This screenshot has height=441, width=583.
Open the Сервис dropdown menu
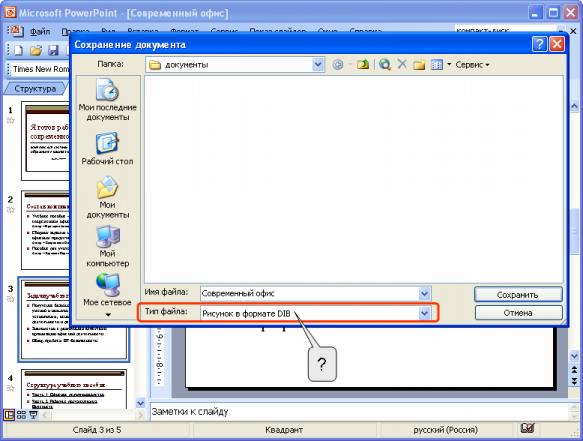[472, 65]
